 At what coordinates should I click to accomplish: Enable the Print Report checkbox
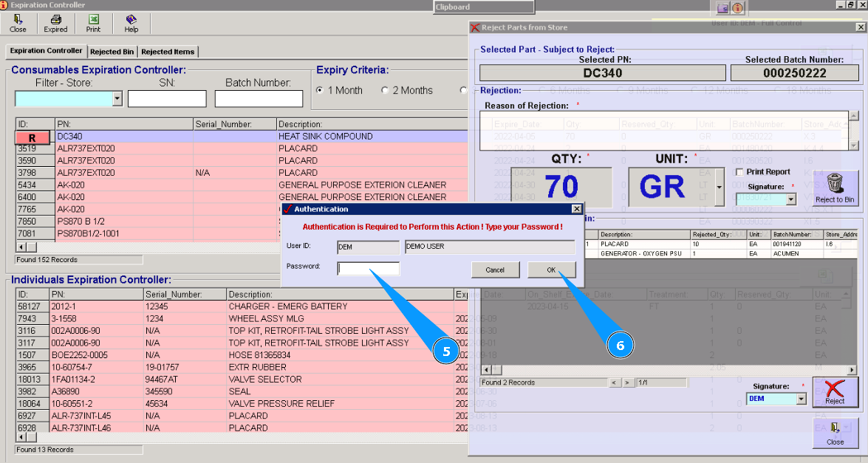739,172
